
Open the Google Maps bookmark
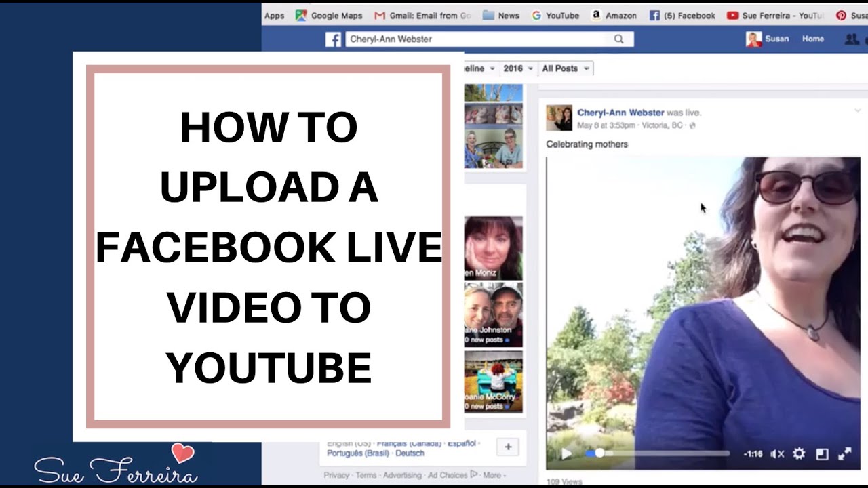point(330,16)
